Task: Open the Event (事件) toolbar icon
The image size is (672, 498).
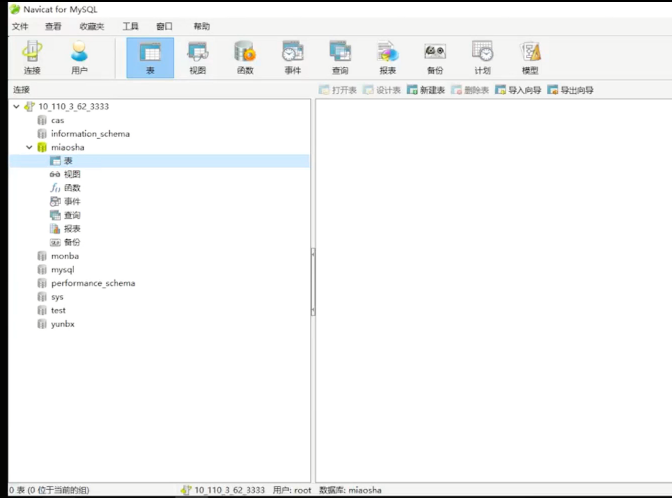Action: tap(293, 57)
